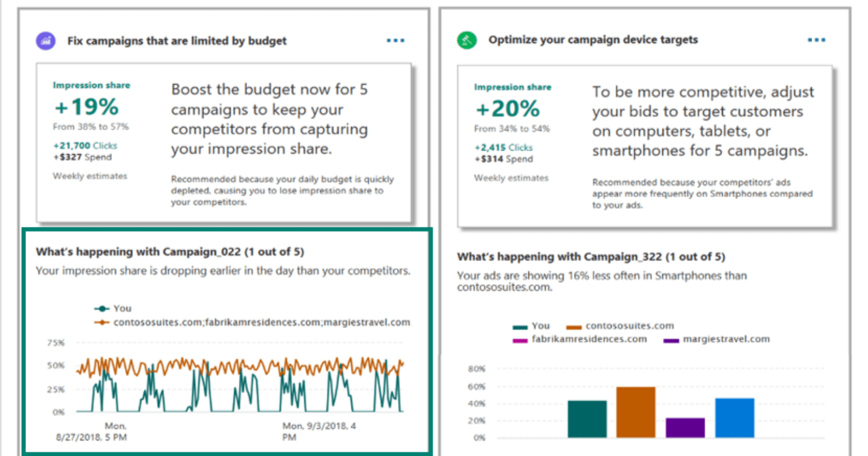Select the +19% impression share value
This screenshot has height=456, width=868.
point(86,107)
